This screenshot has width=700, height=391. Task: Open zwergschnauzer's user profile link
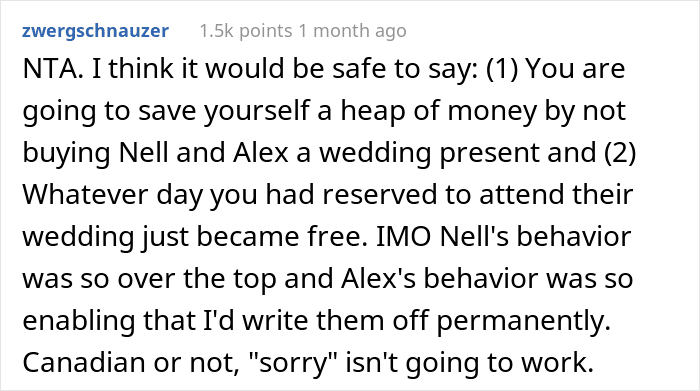(x=96, y=32)
